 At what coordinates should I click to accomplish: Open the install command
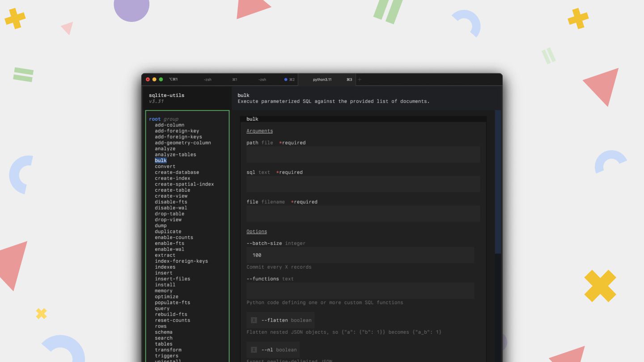point(165,285)
